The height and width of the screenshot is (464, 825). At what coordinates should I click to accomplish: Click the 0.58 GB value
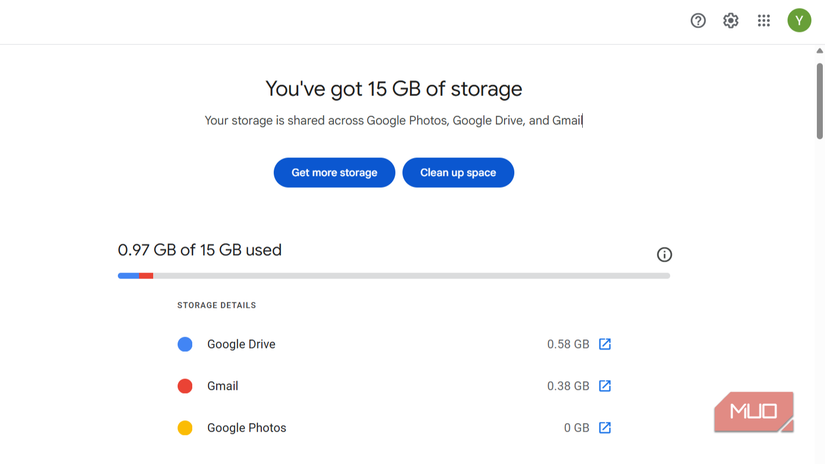pos(568,344)
